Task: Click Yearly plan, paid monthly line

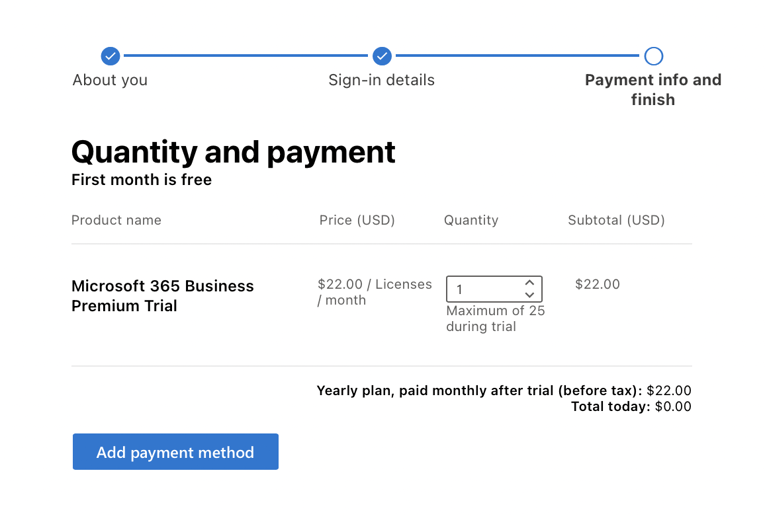Action: (x=504, y=390)
